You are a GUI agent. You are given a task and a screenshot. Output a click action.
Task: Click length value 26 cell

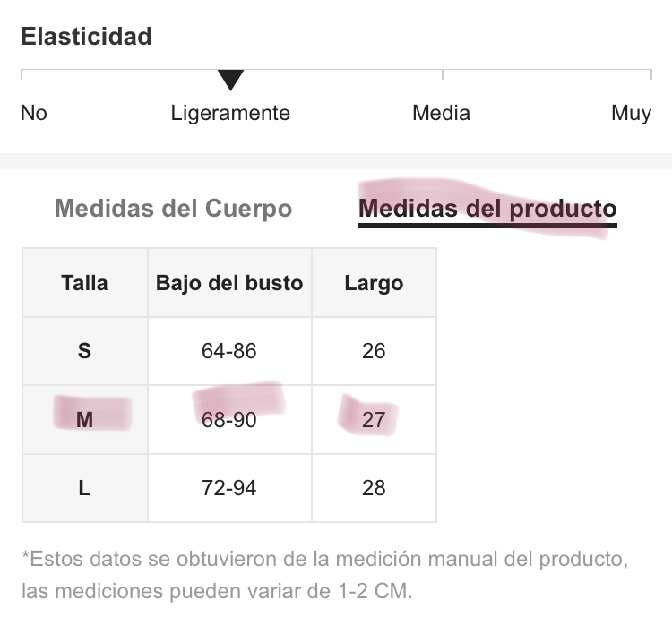(375, 351)
